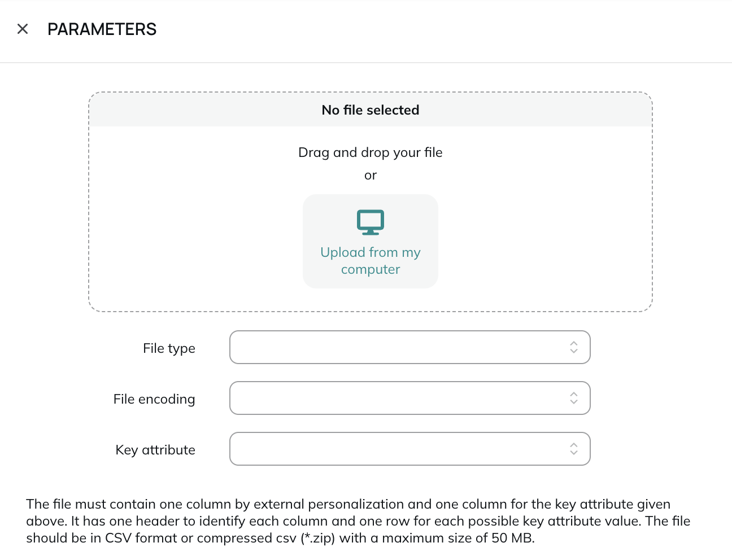Click the File type up-down chevron arrows

tap(574, 347)
